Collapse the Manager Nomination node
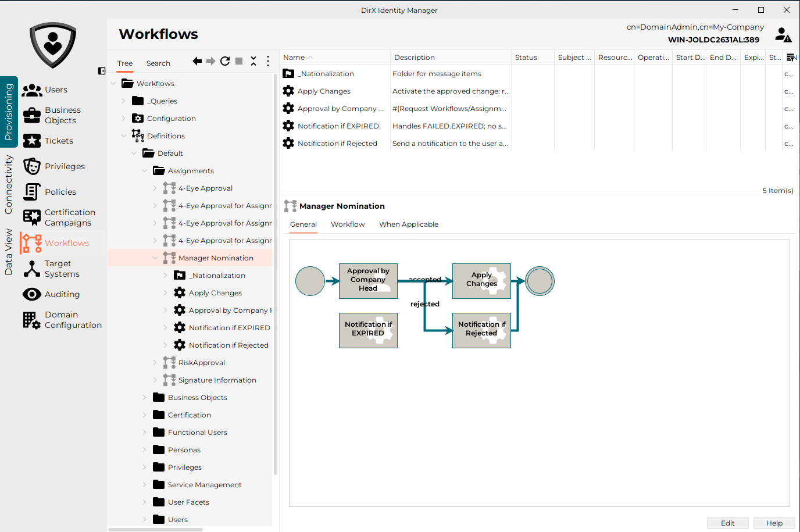800x532 pixels. (x=155, y=258)
